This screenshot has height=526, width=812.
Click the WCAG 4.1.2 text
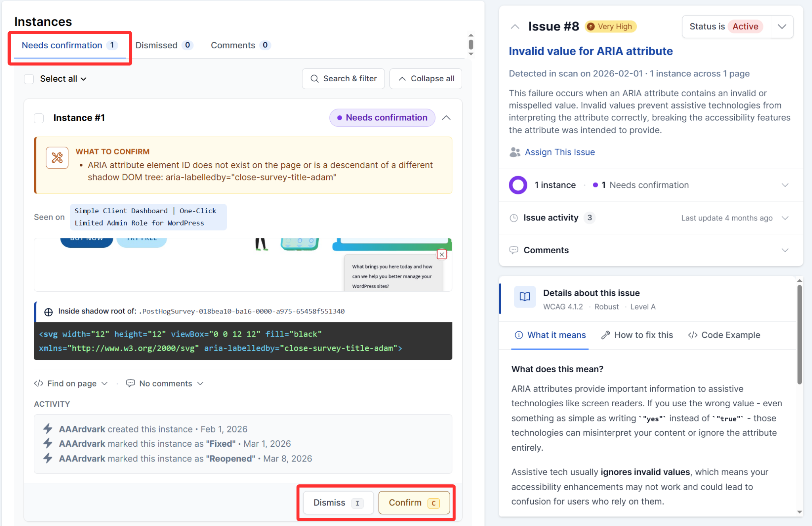point(563,307)
